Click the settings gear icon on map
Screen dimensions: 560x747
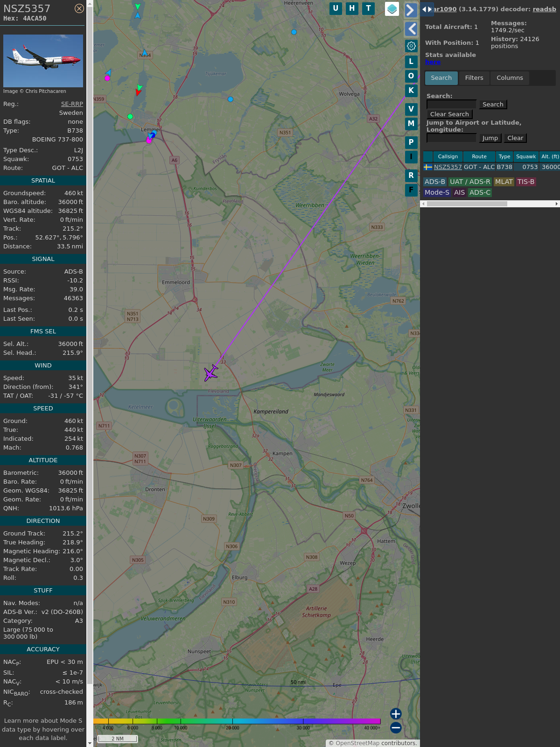pos(411,46)
